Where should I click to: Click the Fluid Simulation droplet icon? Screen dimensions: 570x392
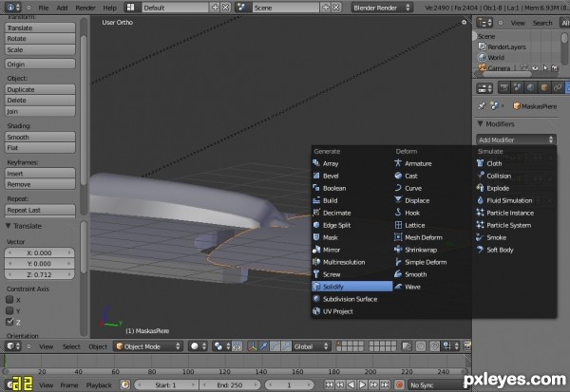(480, 200)
